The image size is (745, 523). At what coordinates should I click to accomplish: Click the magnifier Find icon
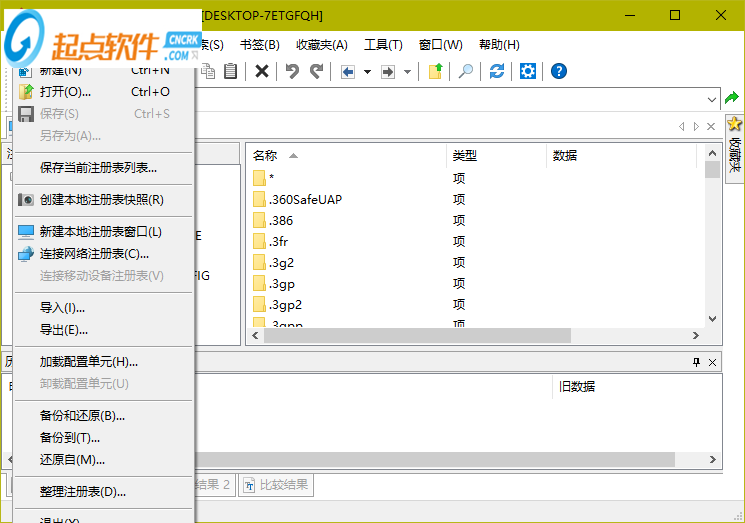(x=466, y=71)
